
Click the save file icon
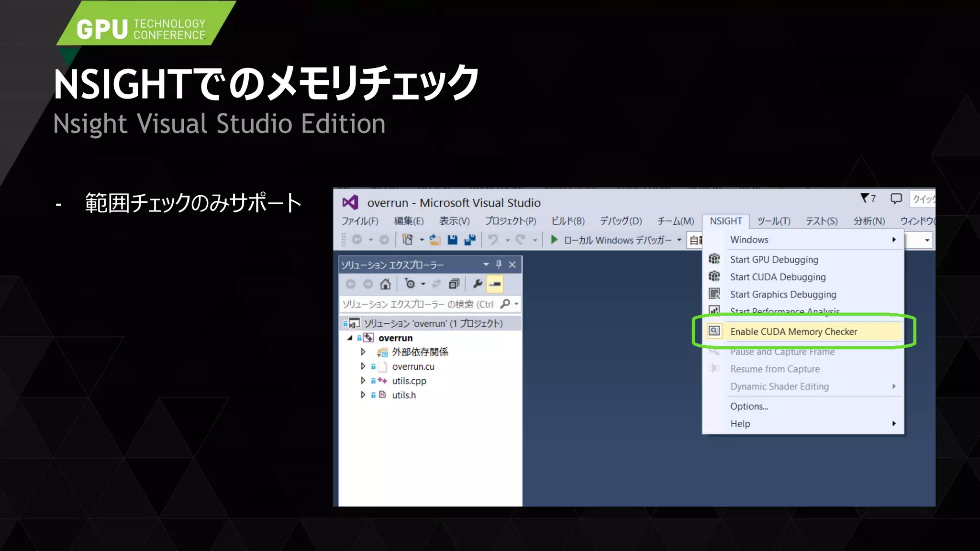click(x=452, y=240)
